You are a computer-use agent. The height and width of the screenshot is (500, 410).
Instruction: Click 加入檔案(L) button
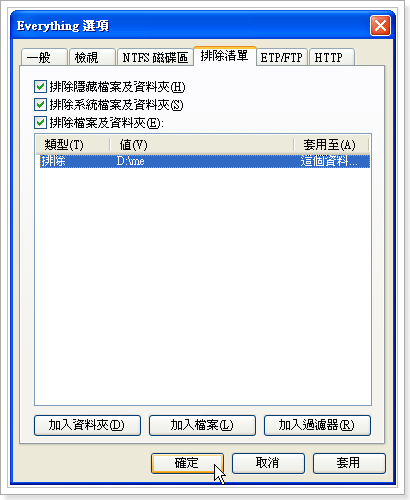[x=202, y=425]
